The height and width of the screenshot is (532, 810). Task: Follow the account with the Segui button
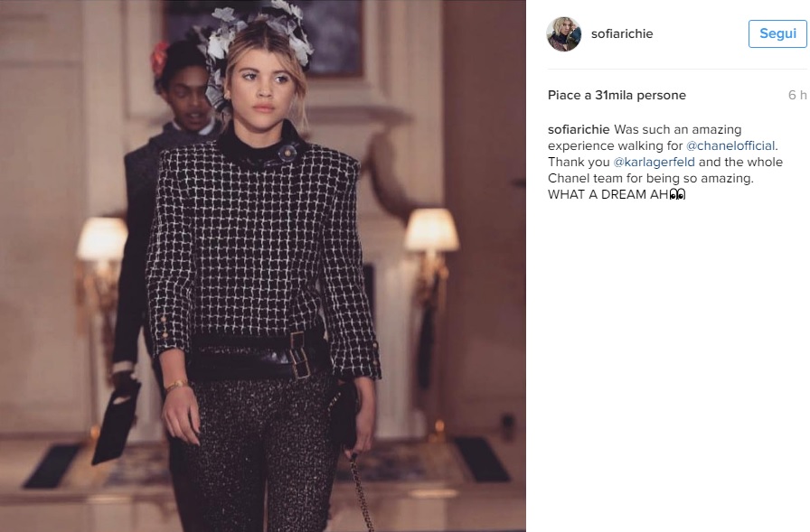(777, 34)
